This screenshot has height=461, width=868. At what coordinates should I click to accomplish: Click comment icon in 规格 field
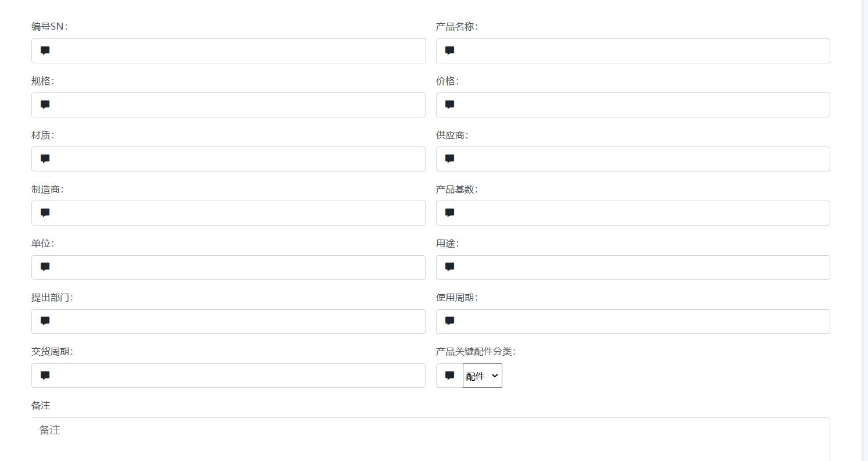pyautogui.click(x=45, y=105)
